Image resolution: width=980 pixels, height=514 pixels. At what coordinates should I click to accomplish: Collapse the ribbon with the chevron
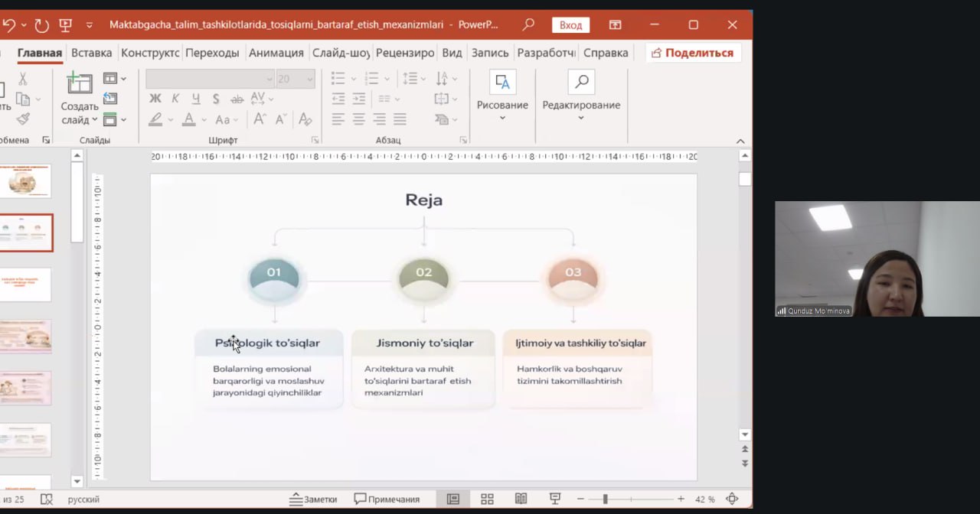click(740, 141)
